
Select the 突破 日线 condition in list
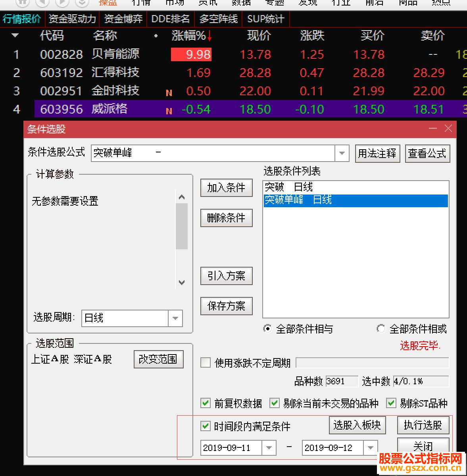pos(356,187)
